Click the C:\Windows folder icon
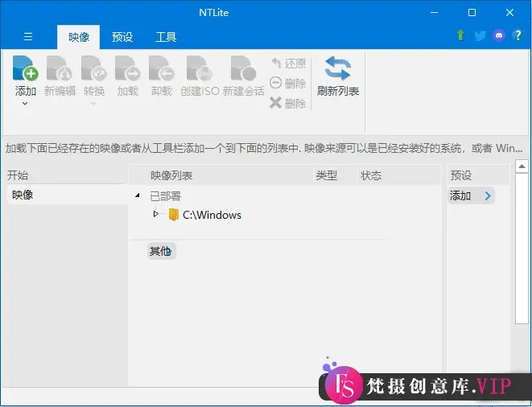This screenshot has width=532, height=407. tap(173, 215)
